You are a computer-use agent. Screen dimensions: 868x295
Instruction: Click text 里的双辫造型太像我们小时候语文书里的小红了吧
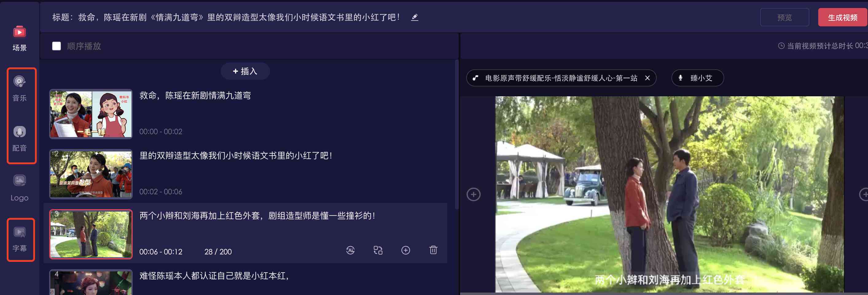(x=236, y=156)
